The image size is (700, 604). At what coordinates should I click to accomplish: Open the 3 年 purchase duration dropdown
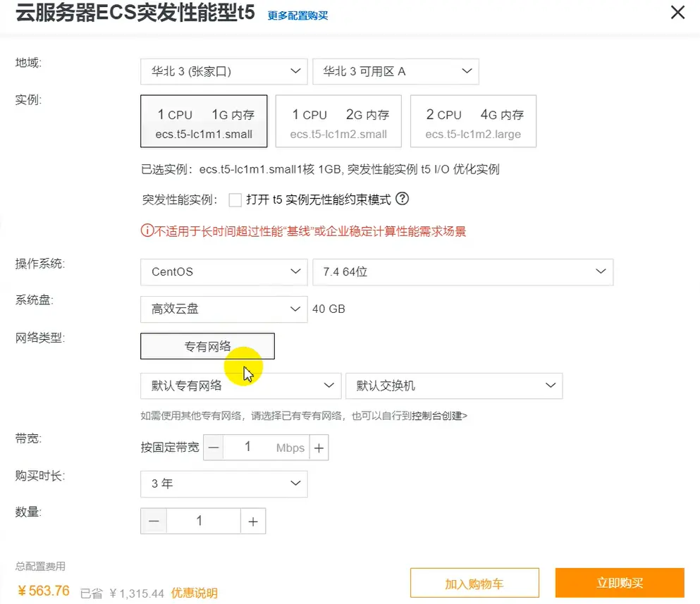click(223, 483)
